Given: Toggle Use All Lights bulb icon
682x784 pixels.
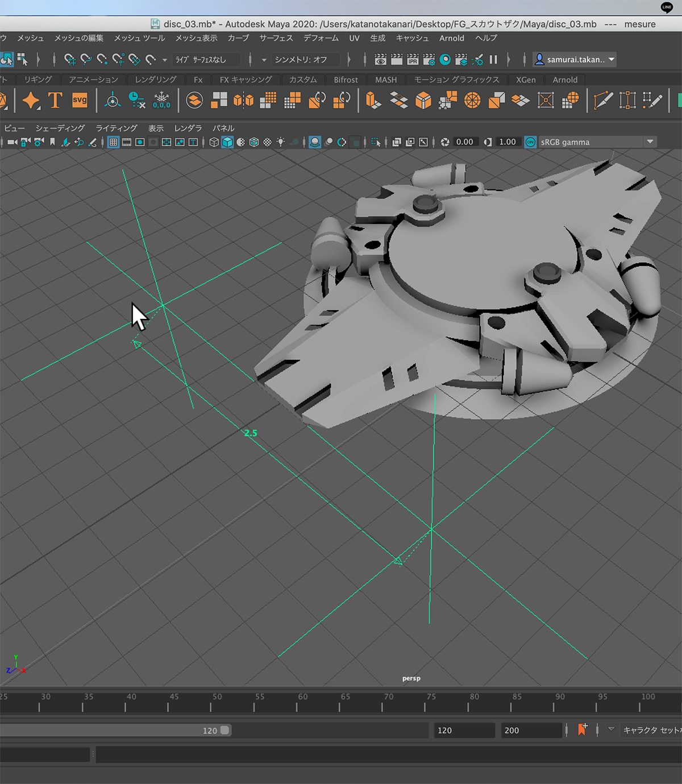Looking at the screenshot, I should (281, 142).
